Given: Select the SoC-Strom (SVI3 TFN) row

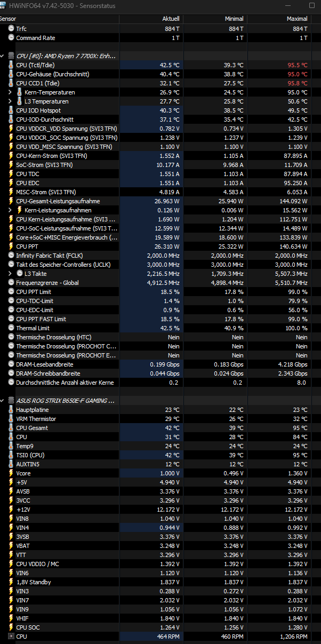Looking at the screenshot, I should (160, 165).
